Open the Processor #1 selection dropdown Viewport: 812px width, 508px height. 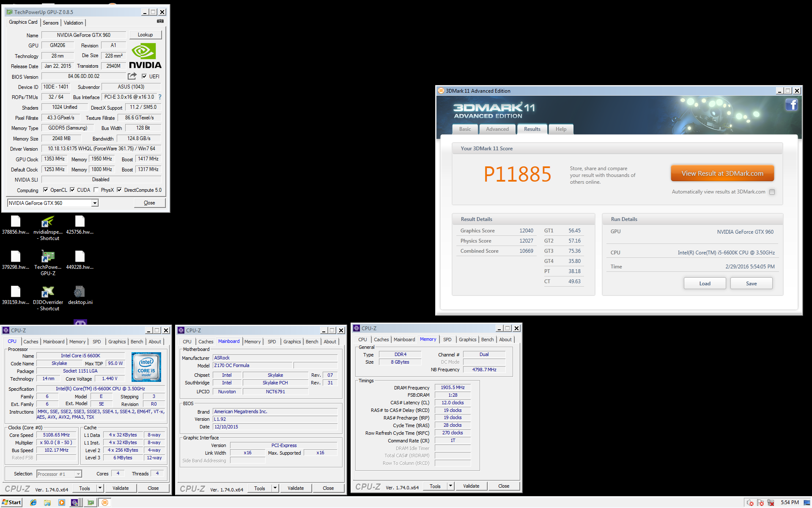point(78,474)
